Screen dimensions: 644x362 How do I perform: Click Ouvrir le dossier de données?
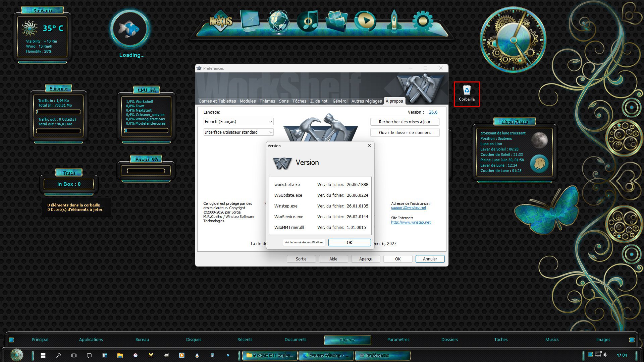pos(405,133)
